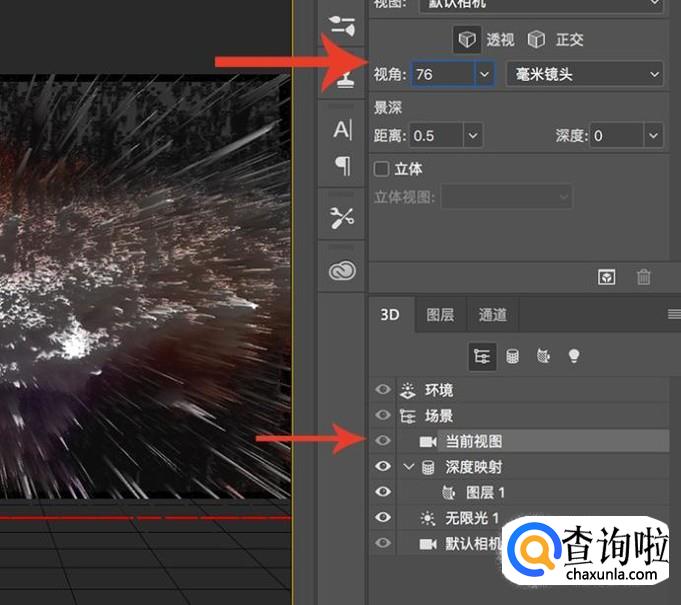681x605 pixels.
Task: Hide the 图层 1 material
Action: point(383,491)
